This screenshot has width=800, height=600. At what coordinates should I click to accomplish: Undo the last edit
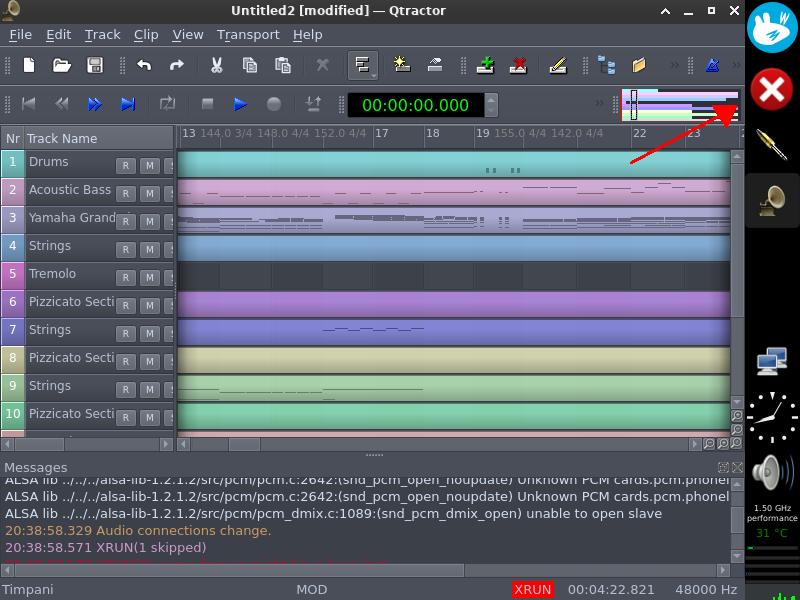point(143,65)
